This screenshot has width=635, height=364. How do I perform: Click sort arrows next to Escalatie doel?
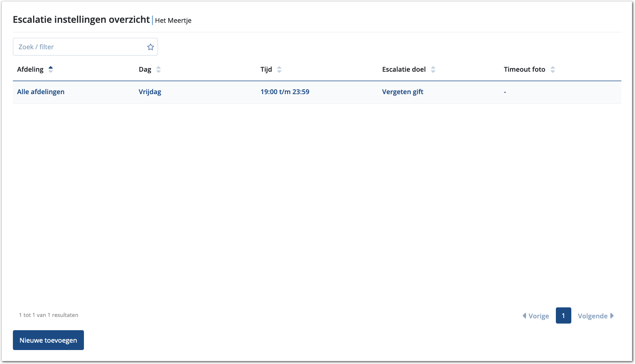(433, 69)
